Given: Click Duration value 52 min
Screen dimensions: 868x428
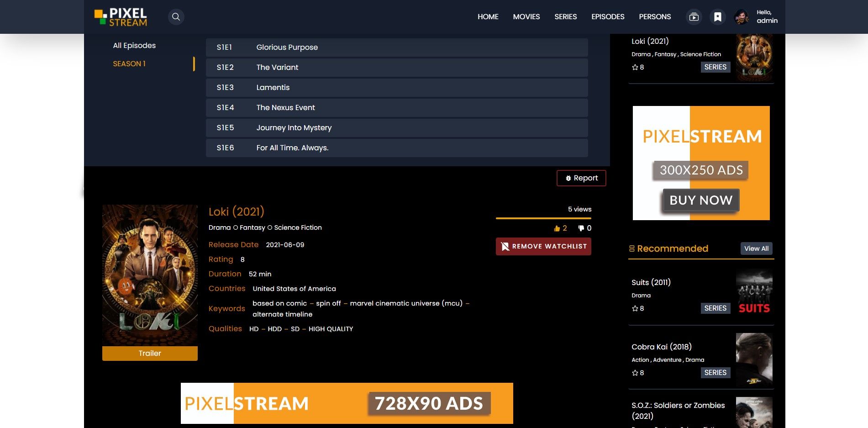Looking at the screenshot, I should tap(260, 274).
